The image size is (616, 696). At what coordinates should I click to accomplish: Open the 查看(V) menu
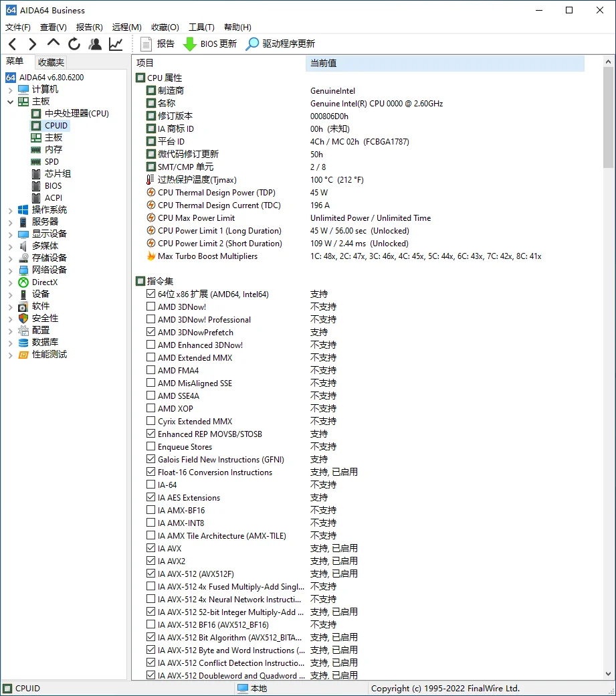point(54,27)
